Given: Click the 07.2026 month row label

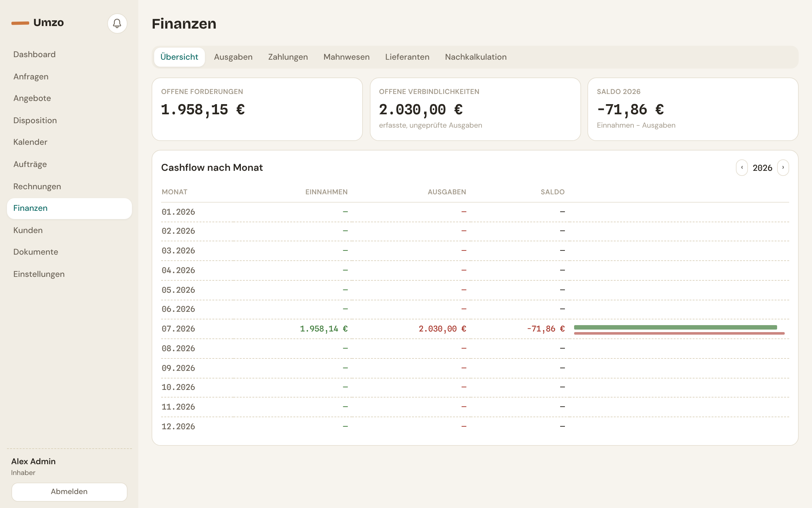Looking at the screenshot, I should [x=178, y=329].
